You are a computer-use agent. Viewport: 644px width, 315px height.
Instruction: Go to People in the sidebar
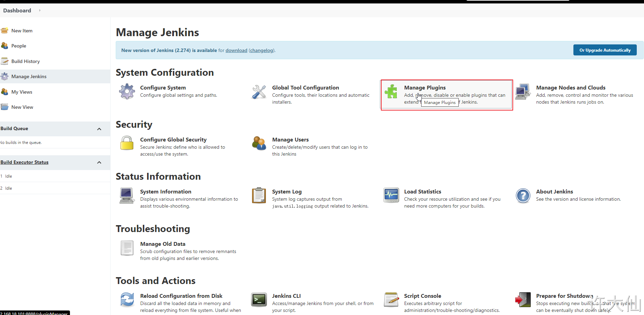(19, 46)
